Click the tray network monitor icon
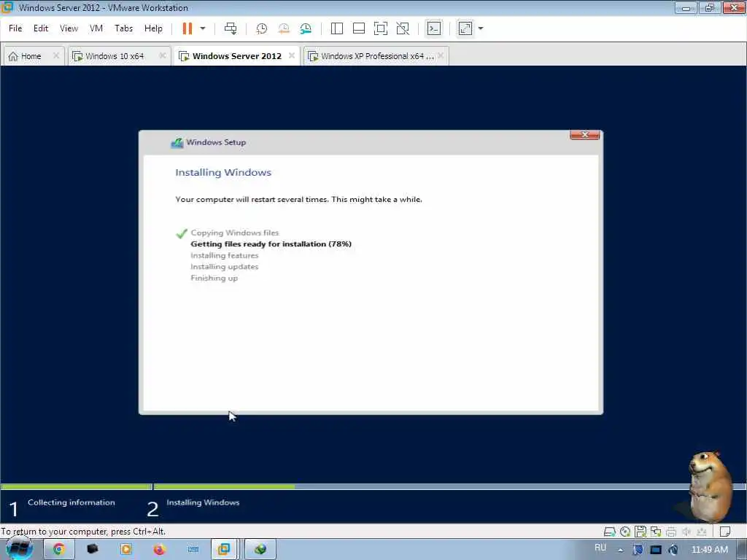This screenshot has height=560, width=747. pyautogui.click(x=656, y=550)
